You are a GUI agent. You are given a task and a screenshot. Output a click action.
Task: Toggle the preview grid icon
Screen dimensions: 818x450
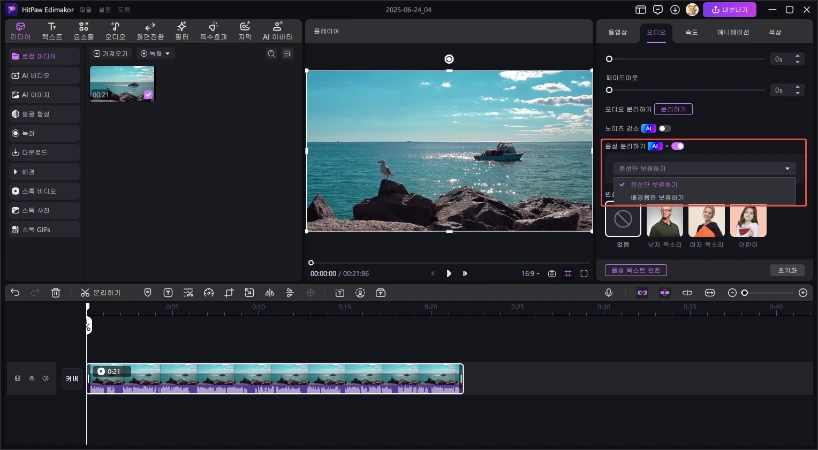tap(568, 273)
